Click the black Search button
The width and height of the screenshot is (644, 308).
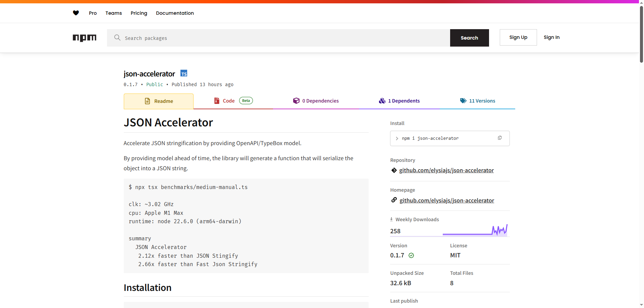pos(469,38)
